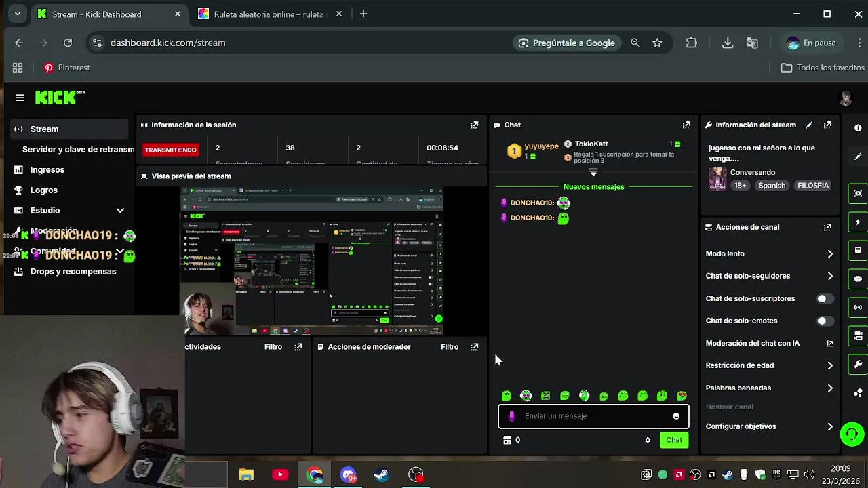Open the Todos los favoritos folder

(x=823, y=68)
